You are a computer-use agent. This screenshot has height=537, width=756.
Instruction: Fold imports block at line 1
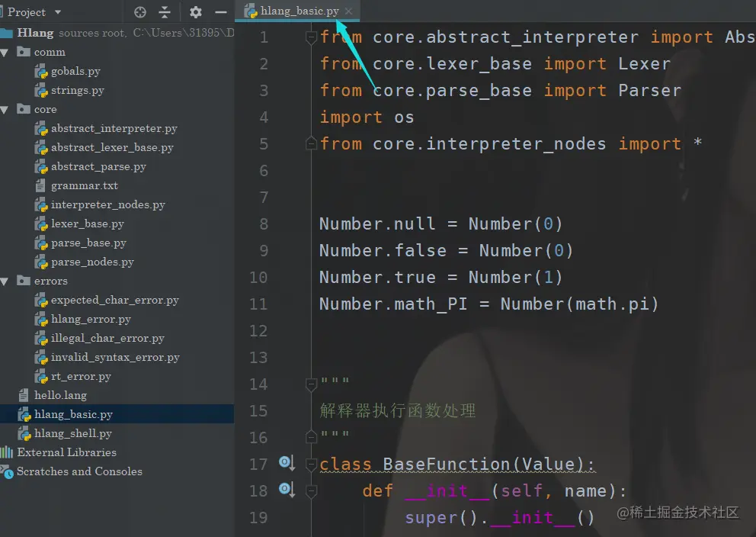tap(311, 37)
